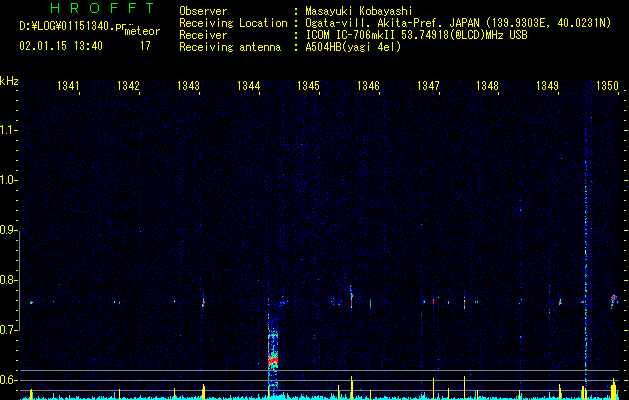Viewport: 629px width, 400px height.
Task: Click the meteor count value 17
Action: tap(145, 46)
